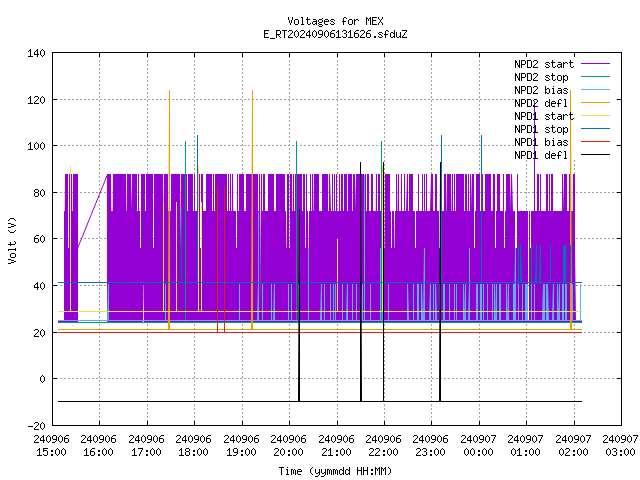Click the x-axis tick 240907 01:00
Screen dimensions: 640x480
tap(525, 446)
